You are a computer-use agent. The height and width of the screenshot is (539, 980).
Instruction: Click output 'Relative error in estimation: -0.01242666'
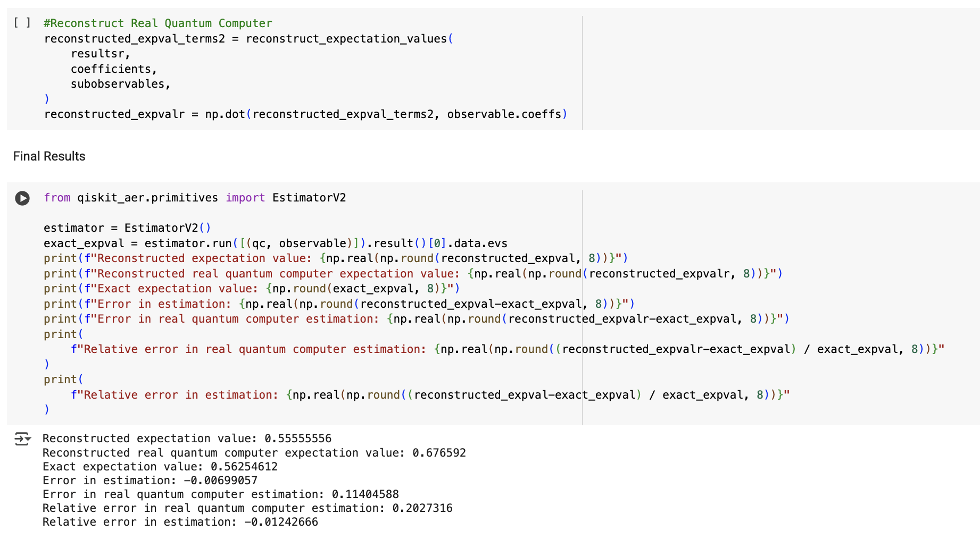point(180,522)
